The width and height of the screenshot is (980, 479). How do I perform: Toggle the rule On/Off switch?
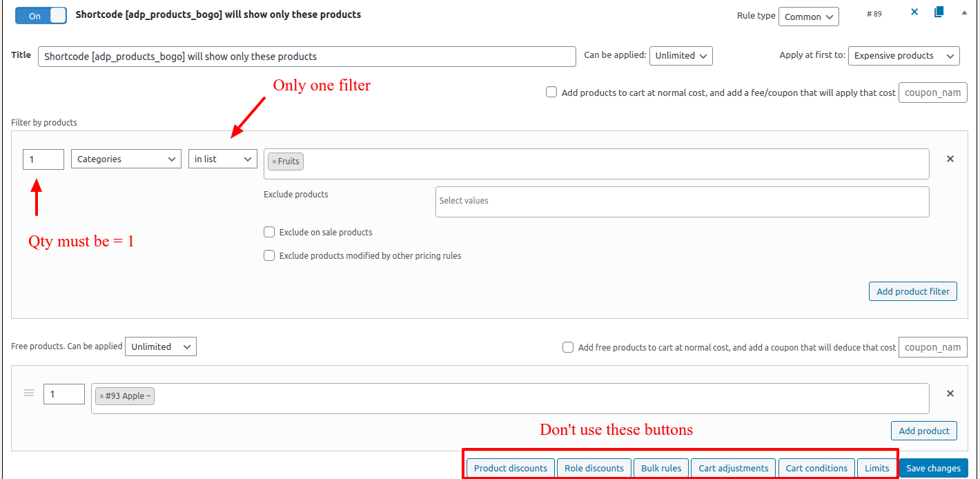(41, 15)
